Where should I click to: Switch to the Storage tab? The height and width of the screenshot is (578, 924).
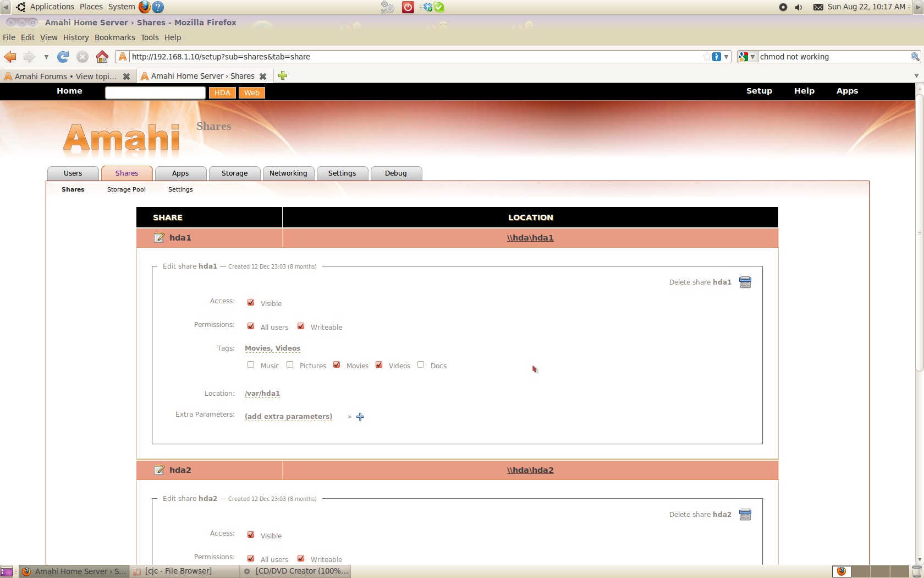coord(234,173)
